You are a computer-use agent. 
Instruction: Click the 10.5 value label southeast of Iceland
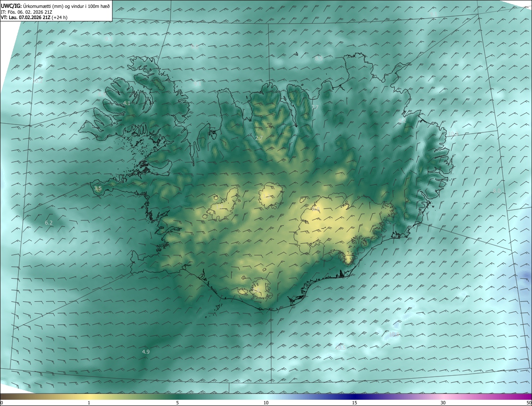point(340,348)
